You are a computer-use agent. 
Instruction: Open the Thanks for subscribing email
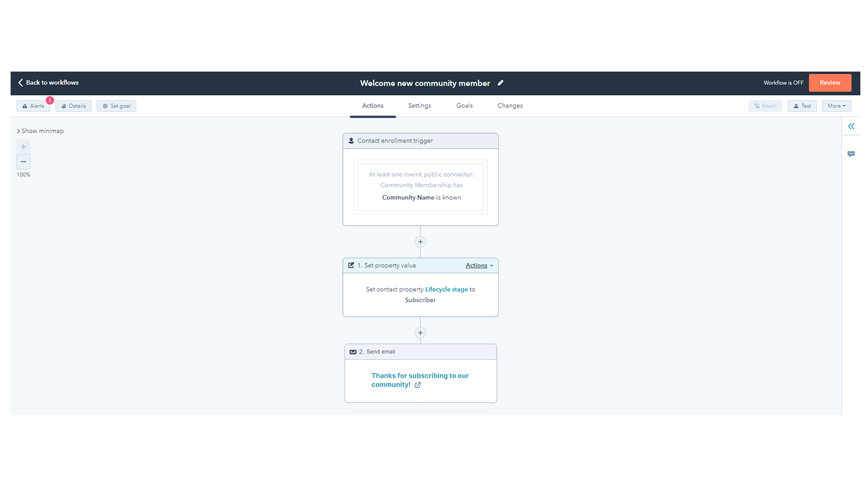419,380
